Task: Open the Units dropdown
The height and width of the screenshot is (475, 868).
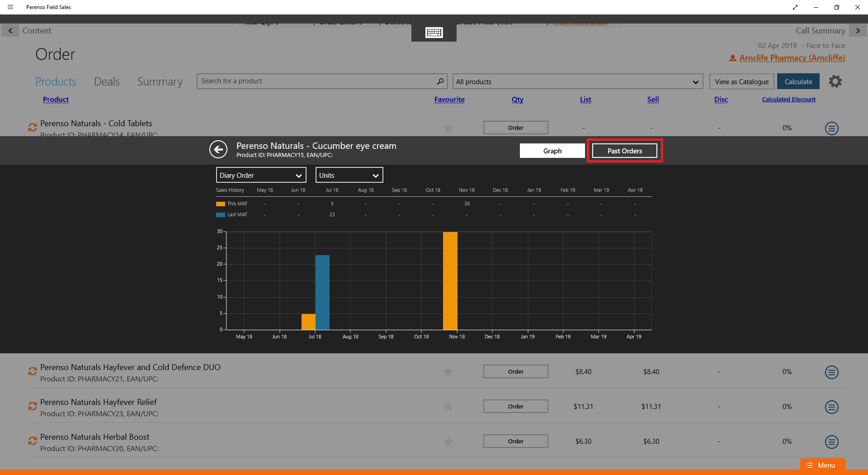Action: (x=349, y=175)
